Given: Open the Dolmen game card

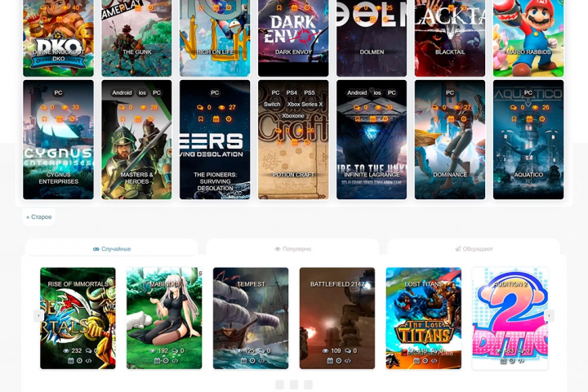Looking at the screenshot, I should (x=372, y=38).
